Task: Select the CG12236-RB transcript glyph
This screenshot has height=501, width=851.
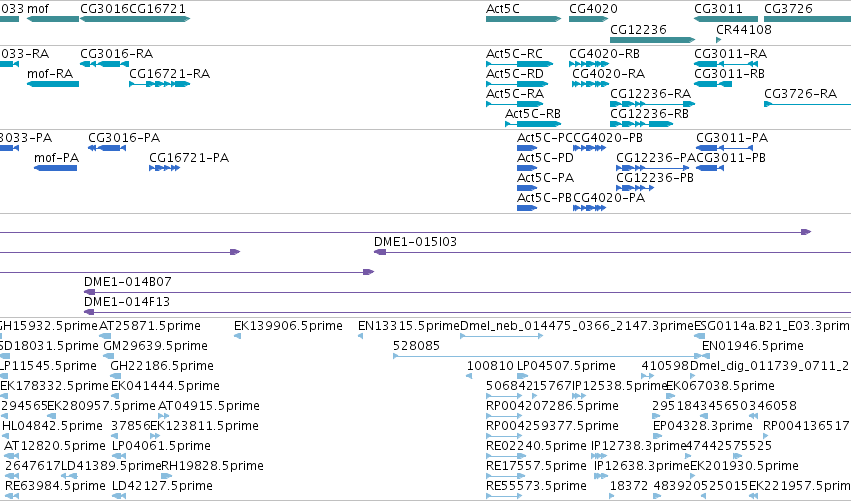Action: coord(642,124)
